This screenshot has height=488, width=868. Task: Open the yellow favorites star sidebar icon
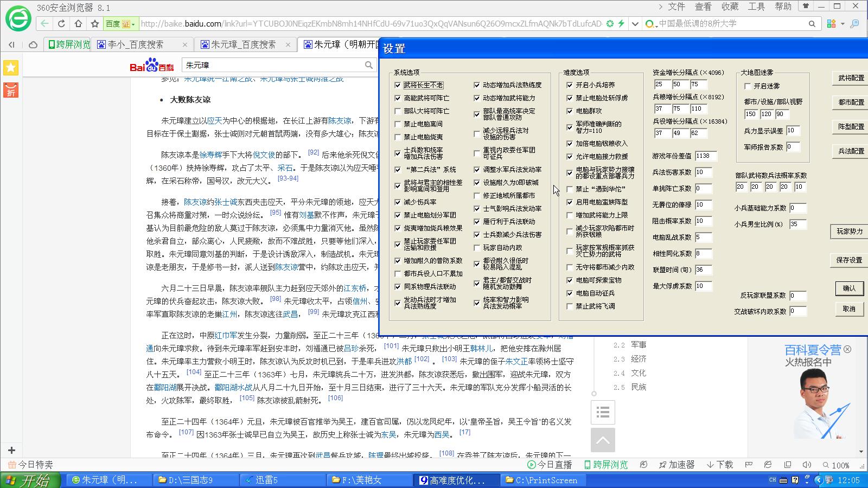pyautogui.click(x=11, y=68)
